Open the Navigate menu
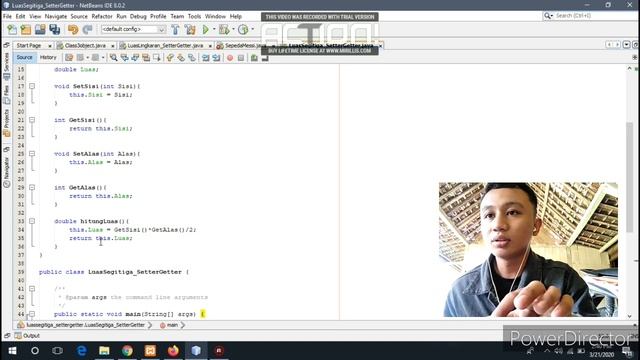The height and width of the screenshot is (360, 640). (x=56, y=16)
